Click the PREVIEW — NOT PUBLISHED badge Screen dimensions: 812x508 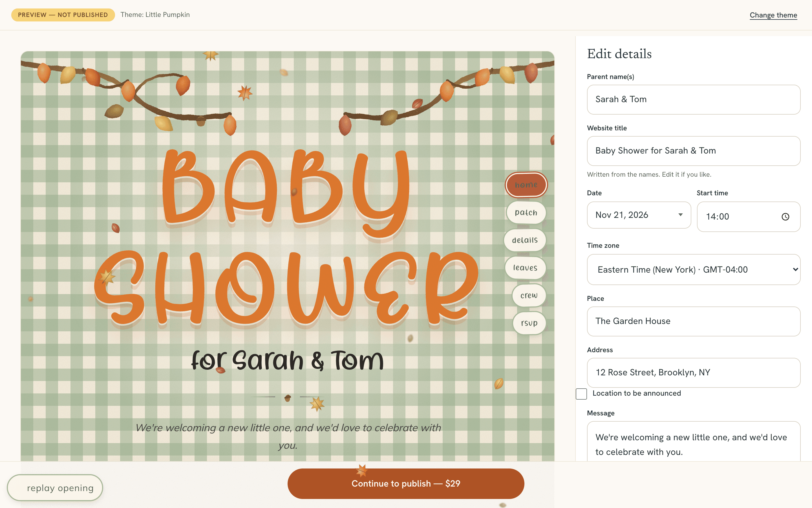(x=63, y=15)
